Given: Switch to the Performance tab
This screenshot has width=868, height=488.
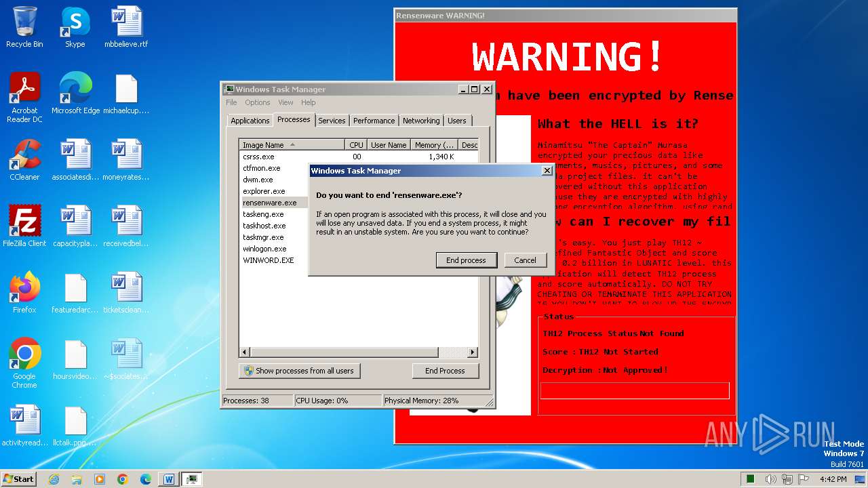Looking at the screenshot, I should [x=374, y=121].
